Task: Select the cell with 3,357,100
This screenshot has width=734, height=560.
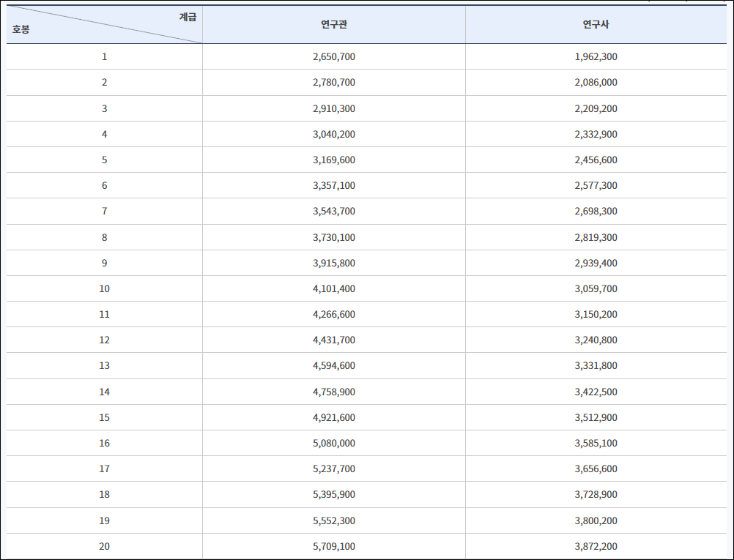Action: 334,185
